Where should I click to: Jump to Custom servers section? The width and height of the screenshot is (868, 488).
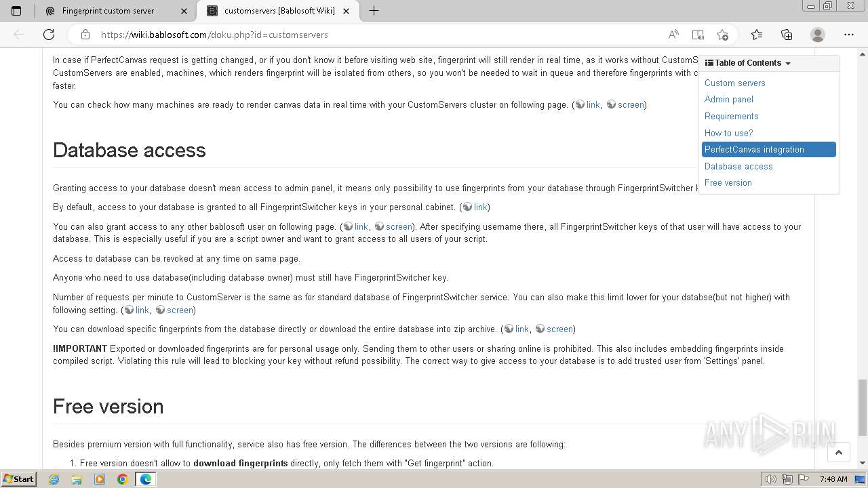pos(734,83)
